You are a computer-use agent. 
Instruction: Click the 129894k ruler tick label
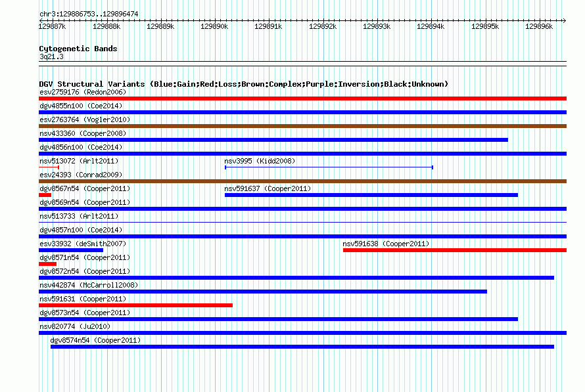click(x=430, y=26)
